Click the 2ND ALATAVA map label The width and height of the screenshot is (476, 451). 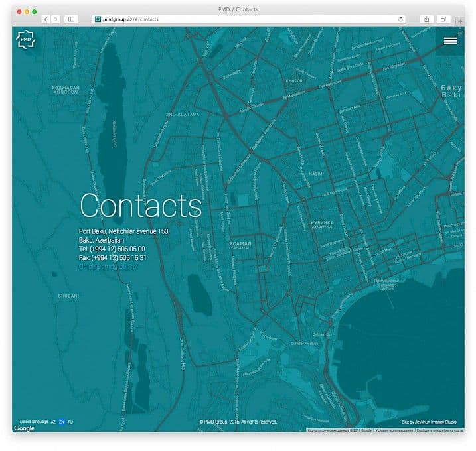(x=183, y=115)
